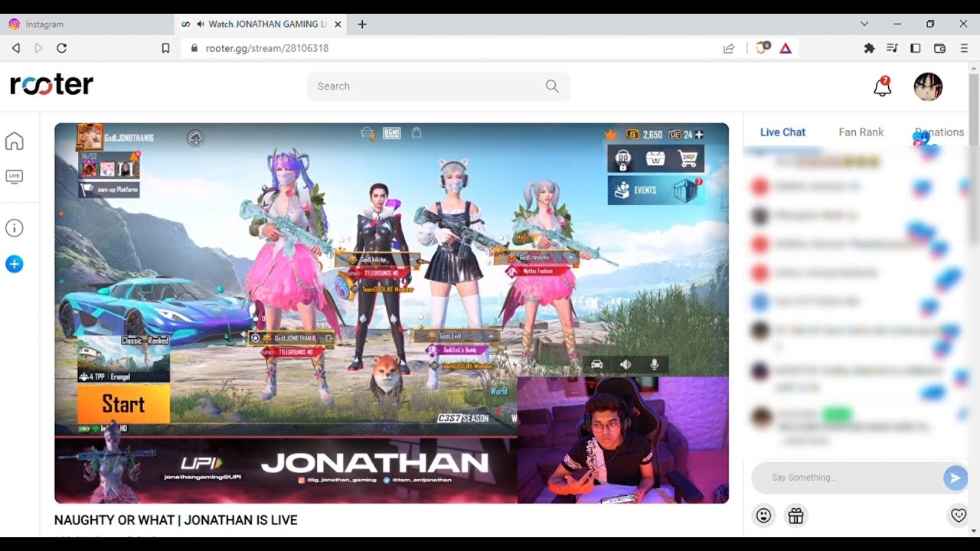Viewport: 980px width, 551px height.
Task: Bookmark this page icon
Action: 165,48
